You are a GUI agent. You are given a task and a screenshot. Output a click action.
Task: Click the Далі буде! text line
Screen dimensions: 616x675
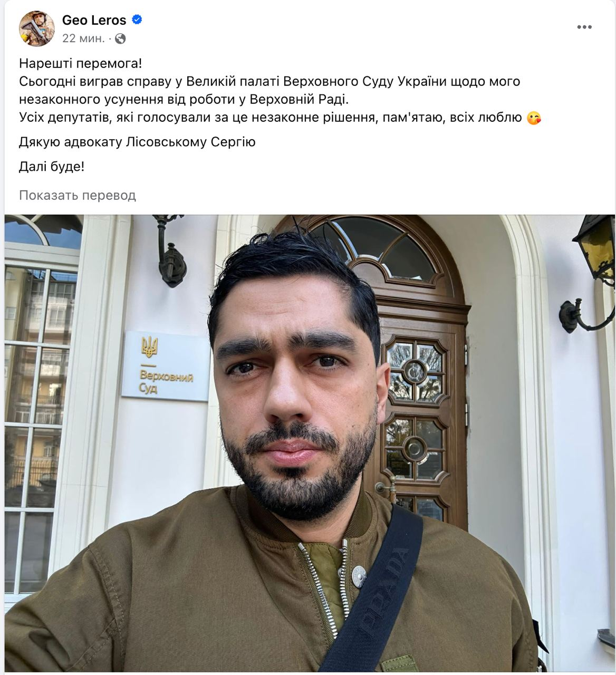coord(52,167)
